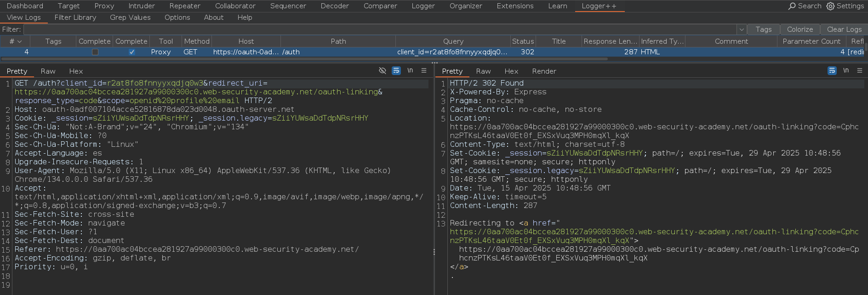Tick the unchecked Complete checkbox in row 4
The image size is (868, 295).
point(95,52)
